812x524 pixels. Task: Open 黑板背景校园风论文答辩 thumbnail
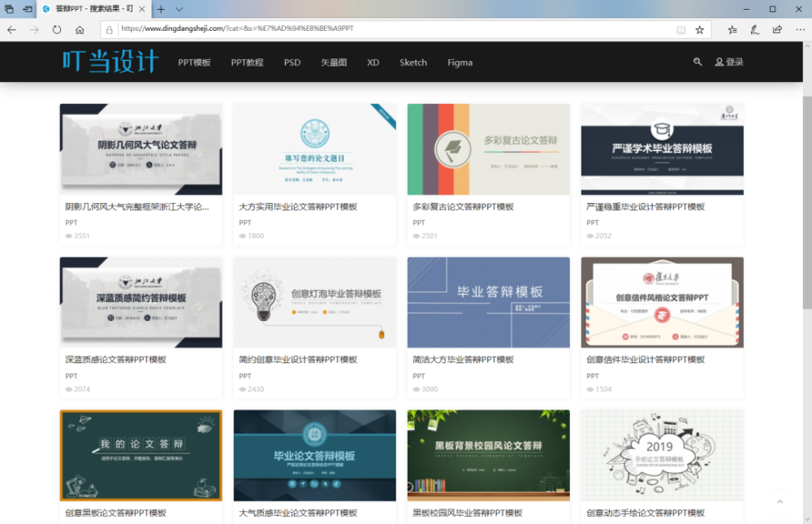pyautogui.click(x=488, y=456)
